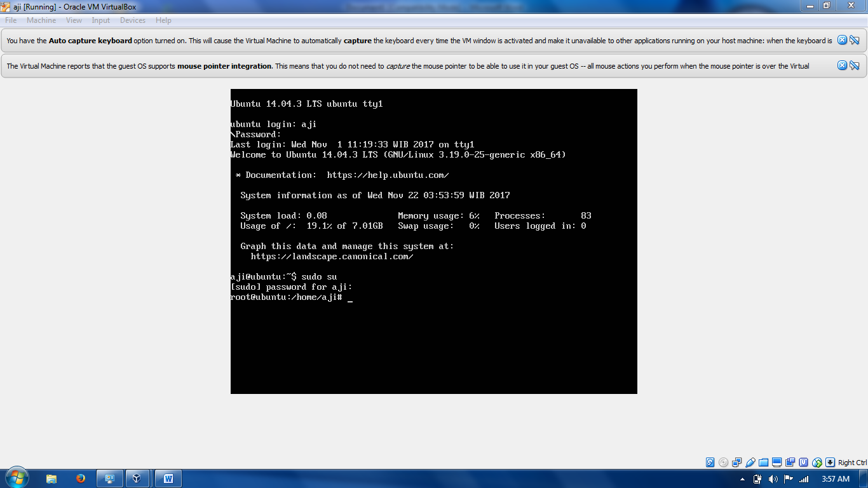Switch to the Microsoft Word taskbar button
This screenshot has height=488, width=868.
(168, 478)
